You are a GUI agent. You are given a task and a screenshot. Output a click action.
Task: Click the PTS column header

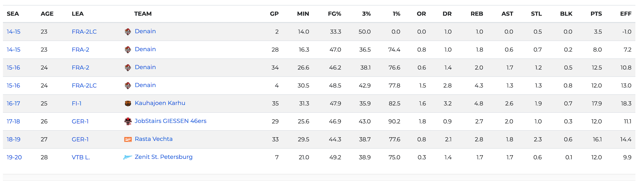[x=596, y=14]
